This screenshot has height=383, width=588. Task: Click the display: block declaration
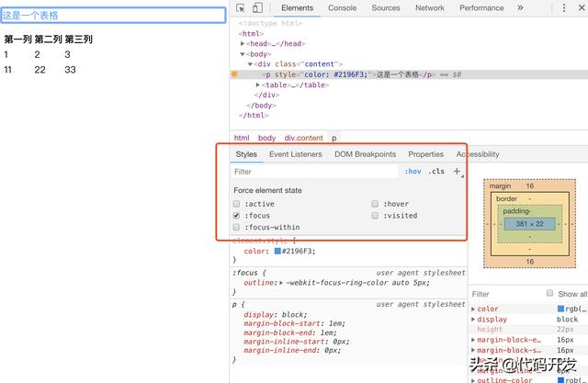point(276,314)
